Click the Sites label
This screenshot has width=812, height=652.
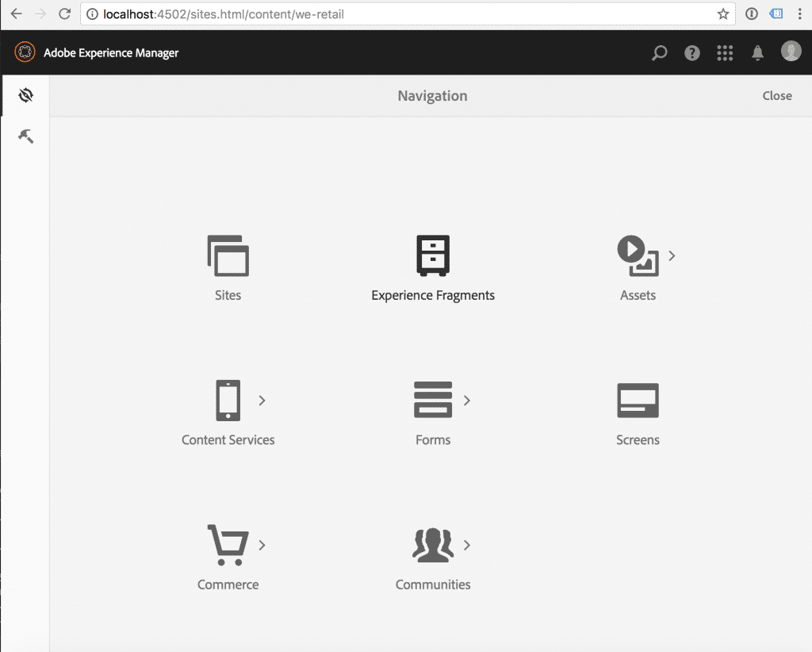point(228,295)
